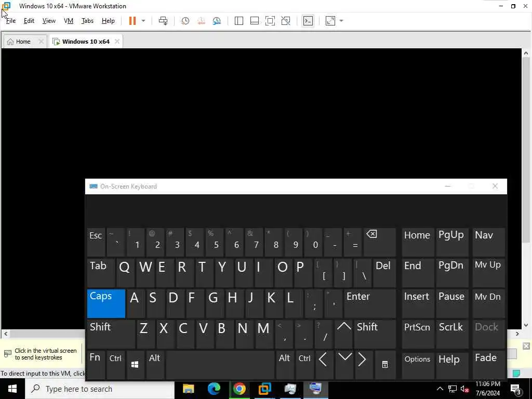
Task: Toggle the ScrLk key
Action: click(451, 334)
